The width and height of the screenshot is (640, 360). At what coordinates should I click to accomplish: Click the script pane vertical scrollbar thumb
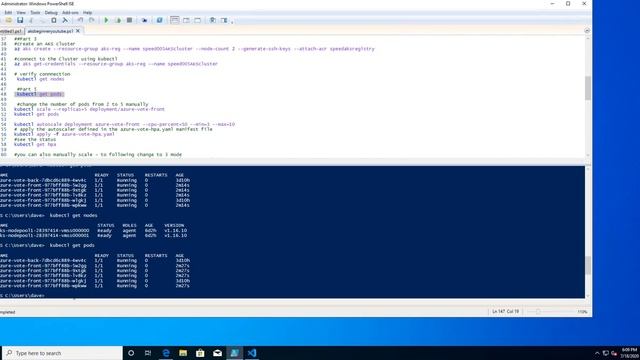pos(588,87)
